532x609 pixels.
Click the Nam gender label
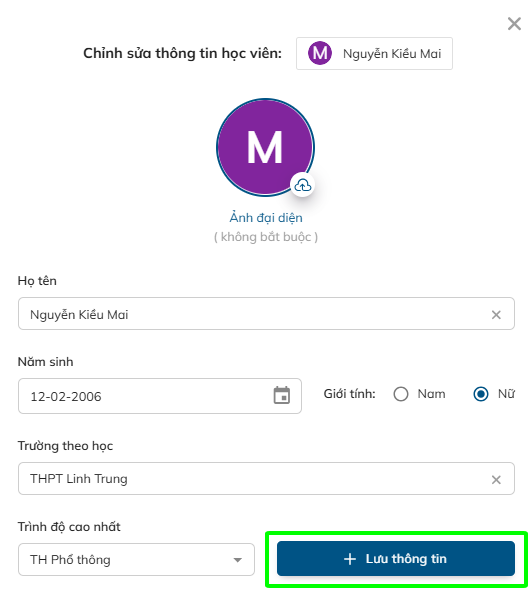[431, 394]
